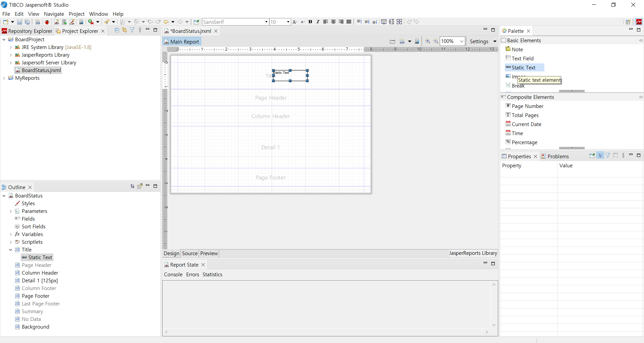Click the Basic Elements palette scroll-down bar
Viewport: 644px width, 343px height.
coord(572,91)
